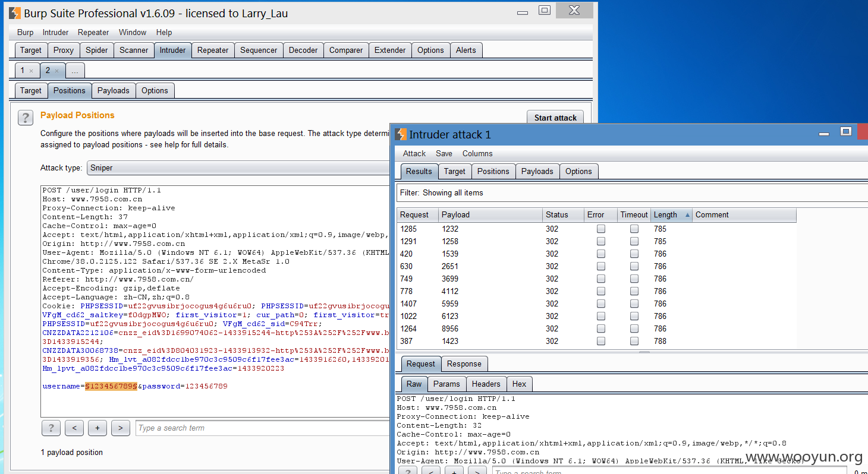The width and height of the screenshot is (868, 474).
Task: Open new Intruder tab with ellipsis
Action: [x=75, y=71]
